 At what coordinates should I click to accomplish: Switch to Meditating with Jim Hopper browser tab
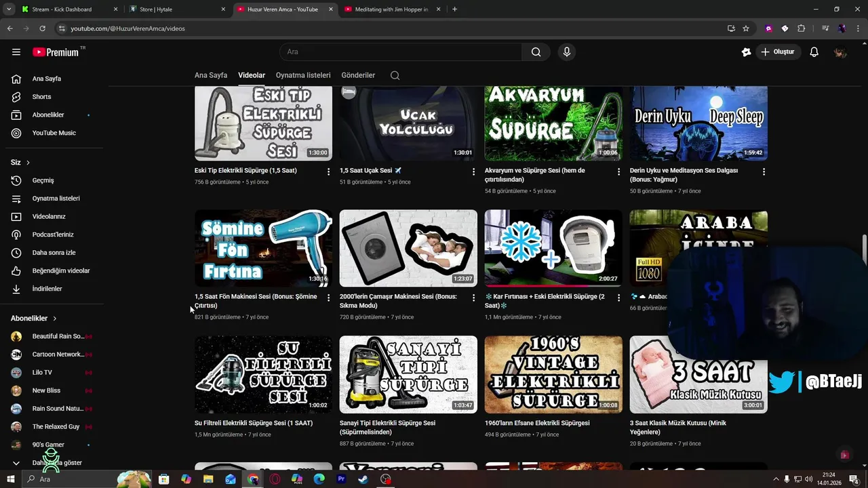pos(392,9)
